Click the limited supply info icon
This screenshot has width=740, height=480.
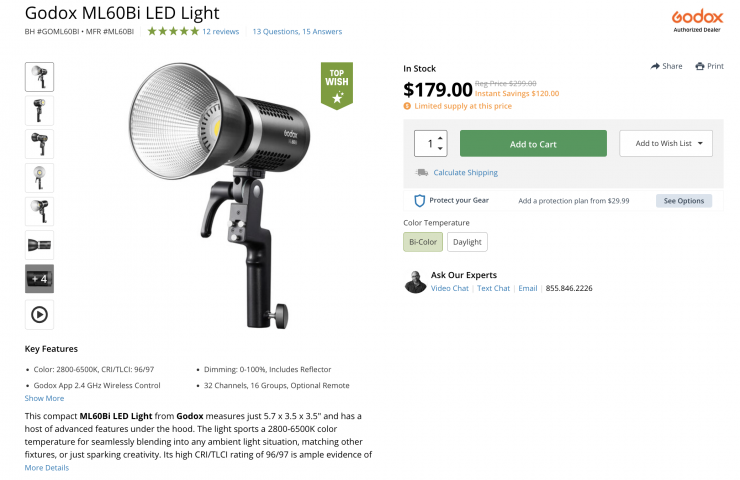tap(407, 105)
